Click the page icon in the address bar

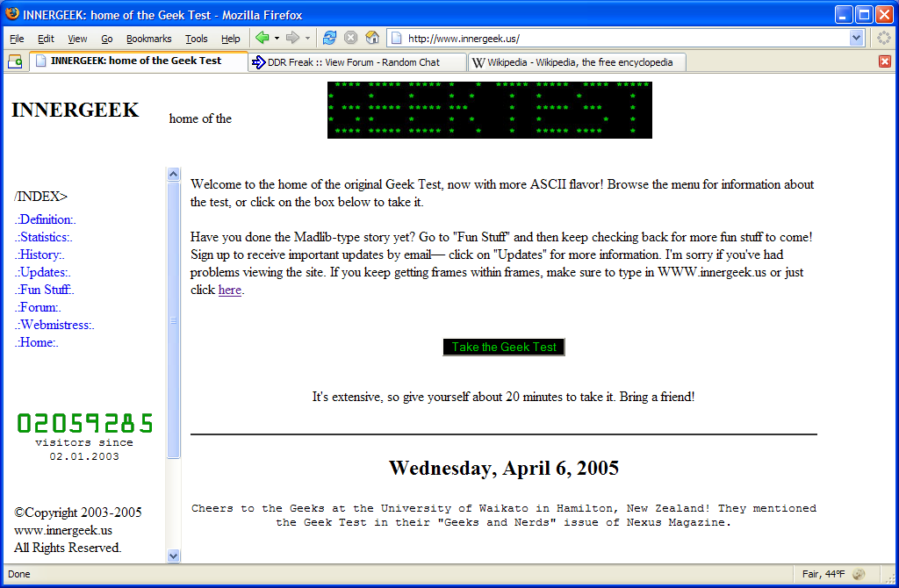click(x=396, y=39)
